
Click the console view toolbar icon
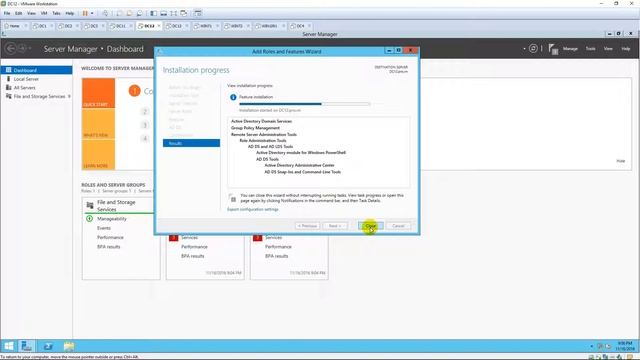pyautogui.click(x=198, y=13)
